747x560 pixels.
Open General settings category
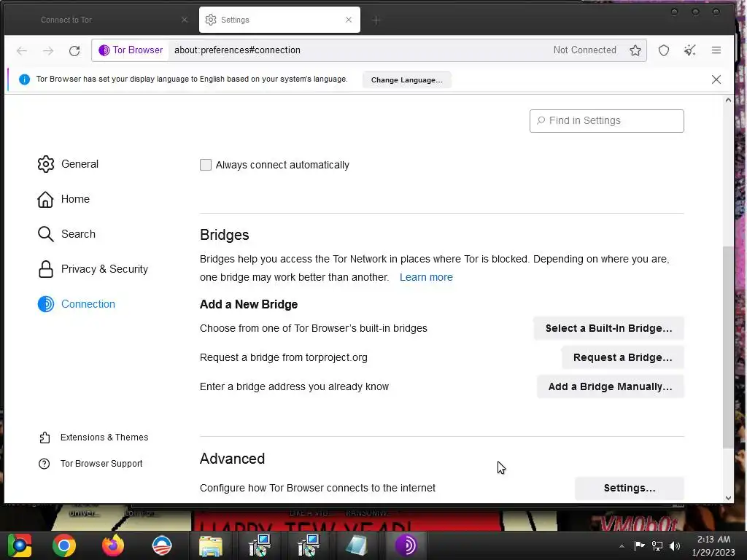coord(68,164)
